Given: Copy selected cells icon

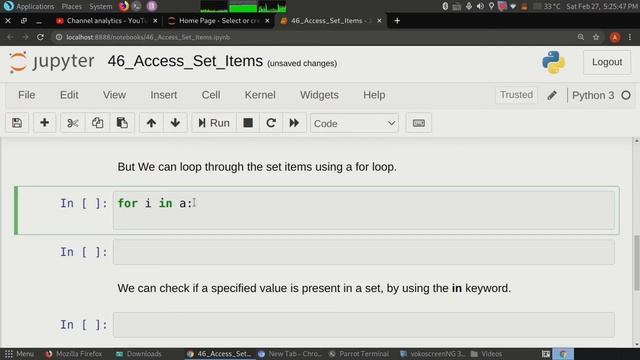Looking at the screenshot, I should click(x=97, y=123).
